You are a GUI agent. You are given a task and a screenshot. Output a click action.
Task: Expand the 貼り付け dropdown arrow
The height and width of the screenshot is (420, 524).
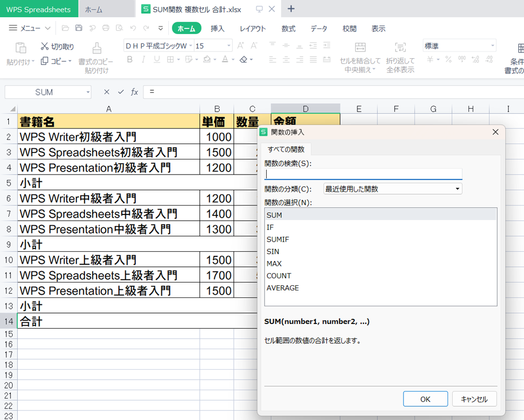pyautogui.click(x=33, y=62)
